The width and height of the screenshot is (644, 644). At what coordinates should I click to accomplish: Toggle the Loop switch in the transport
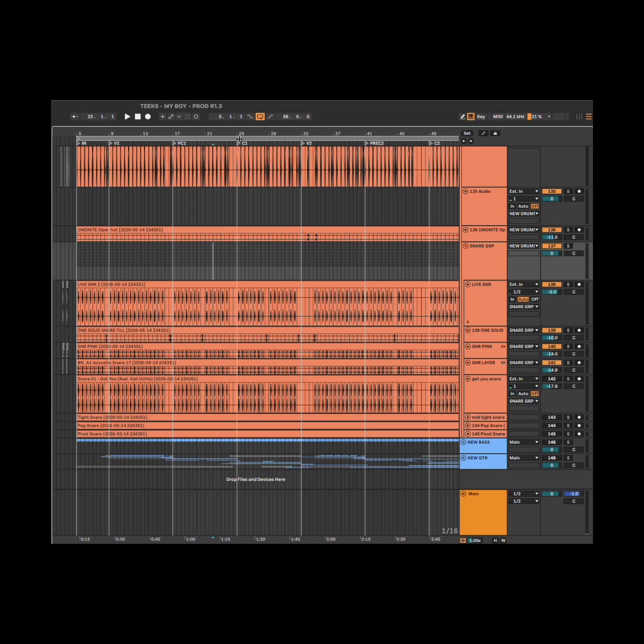click(x=260, y=116)
